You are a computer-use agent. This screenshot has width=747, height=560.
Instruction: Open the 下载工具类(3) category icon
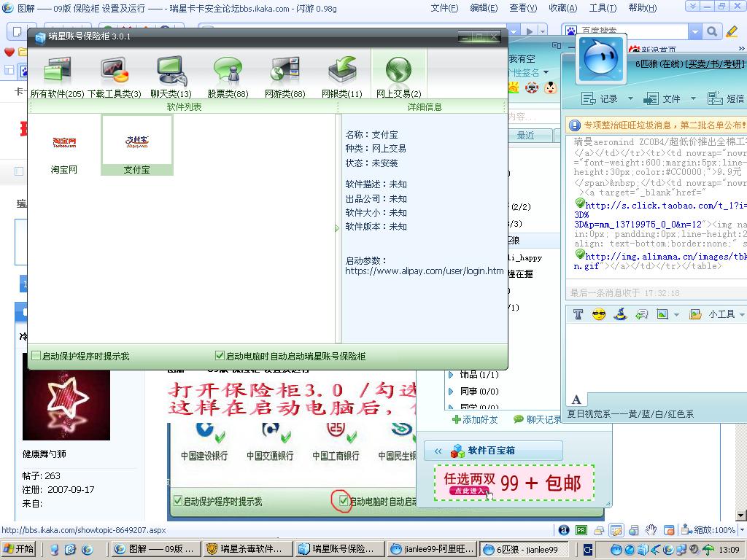tap(115, 76)
